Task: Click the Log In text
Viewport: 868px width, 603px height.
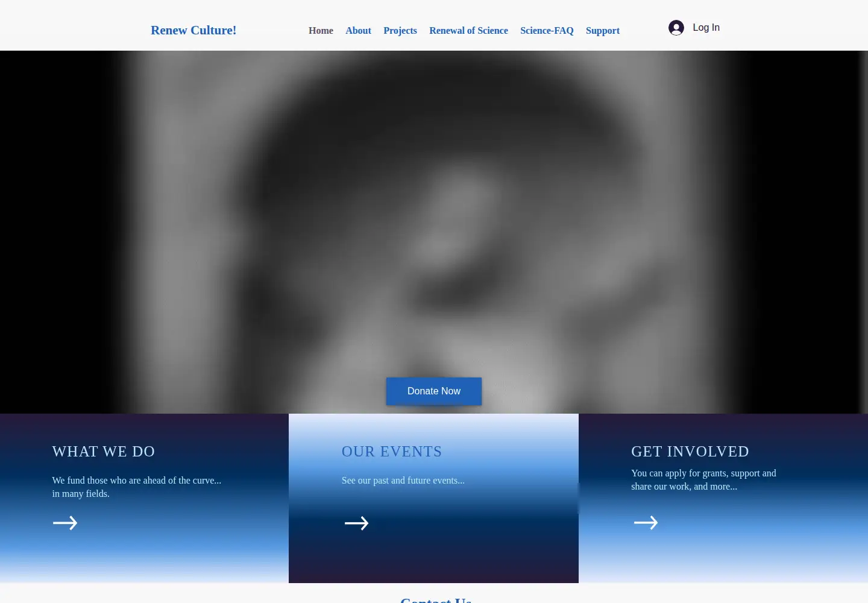Action: click(706, 28)
